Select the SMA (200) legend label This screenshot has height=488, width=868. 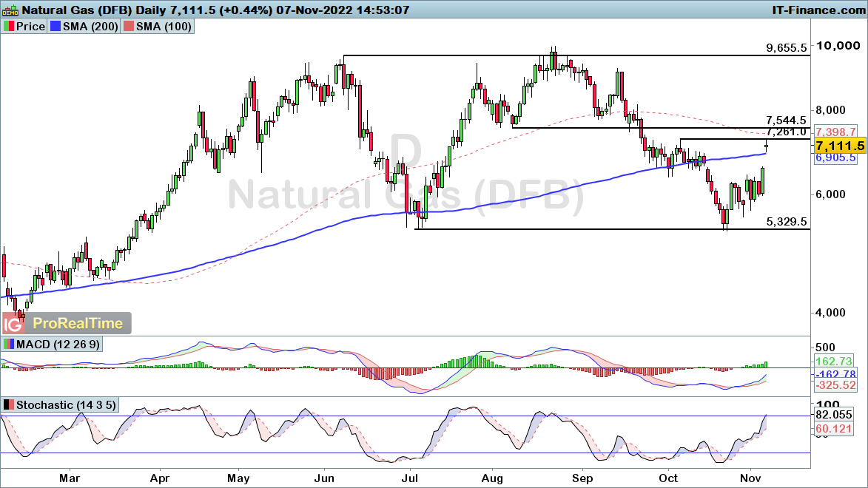pos(90,27)
